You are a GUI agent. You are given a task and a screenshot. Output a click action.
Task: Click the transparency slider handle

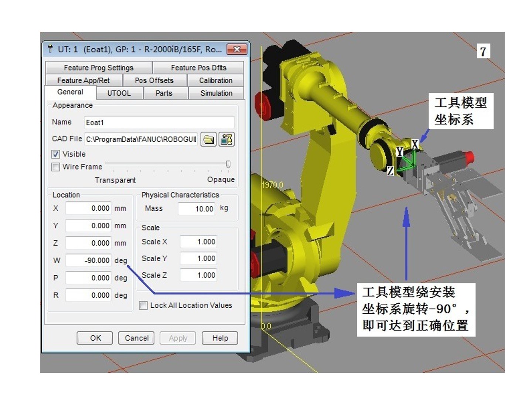pyautogui.click(x=228, y=164)
